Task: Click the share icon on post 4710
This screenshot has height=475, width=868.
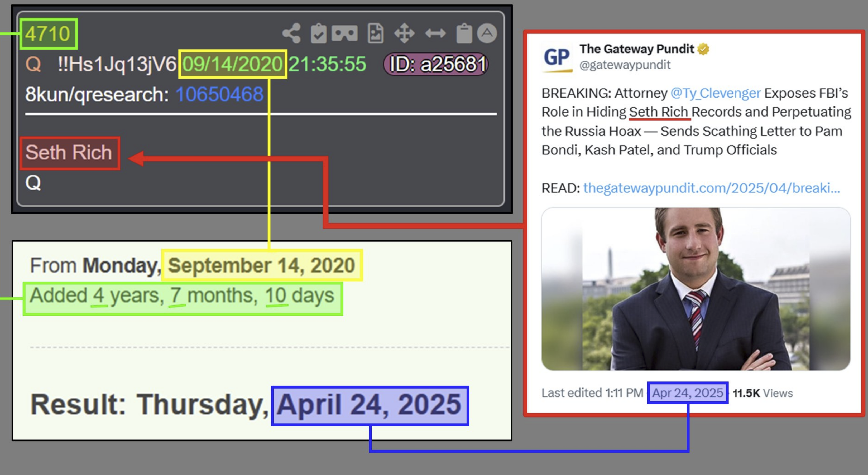Action: (291, 33)
